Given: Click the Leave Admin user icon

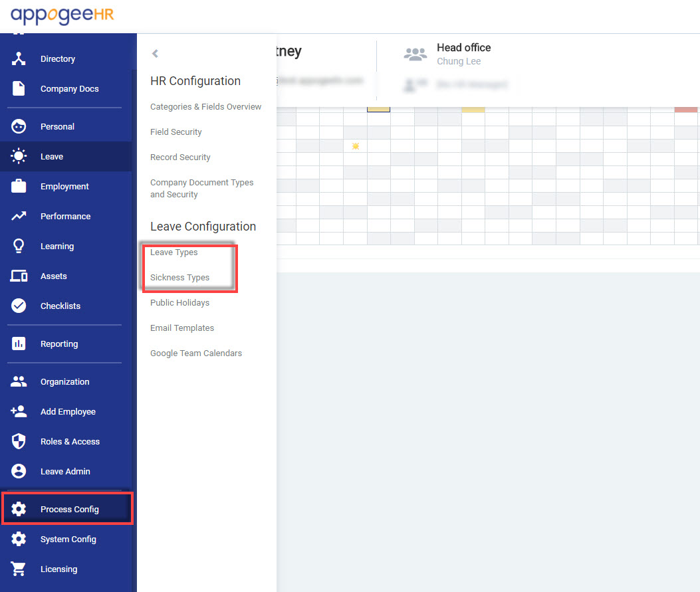Looking at the screenshot, I should 19,471.
